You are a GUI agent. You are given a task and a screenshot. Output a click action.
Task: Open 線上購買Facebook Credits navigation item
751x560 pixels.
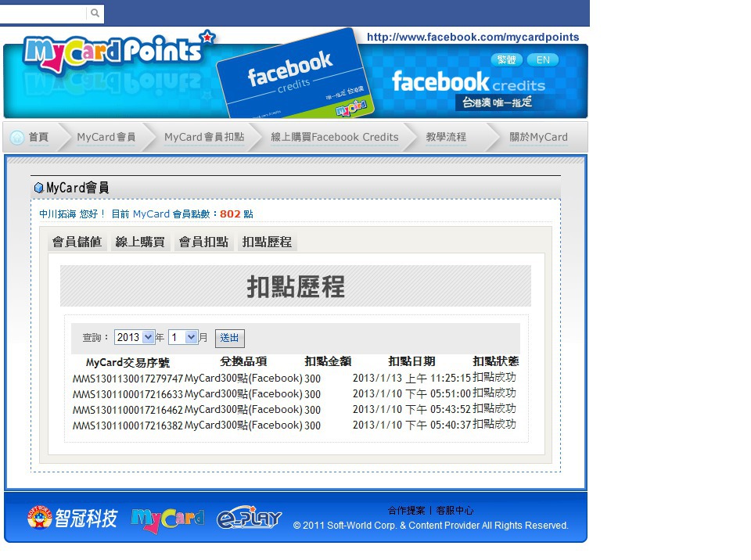click(x=334, y=137)
